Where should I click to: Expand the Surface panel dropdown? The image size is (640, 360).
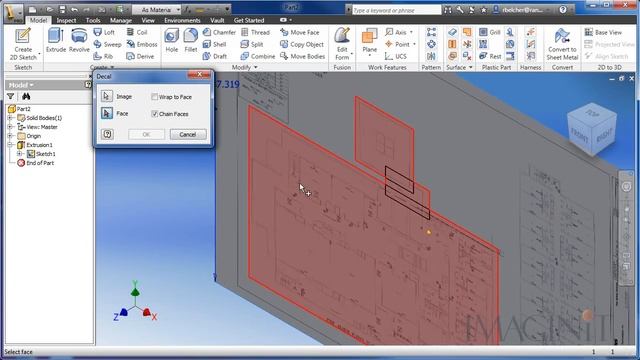(x=471, y=67)
